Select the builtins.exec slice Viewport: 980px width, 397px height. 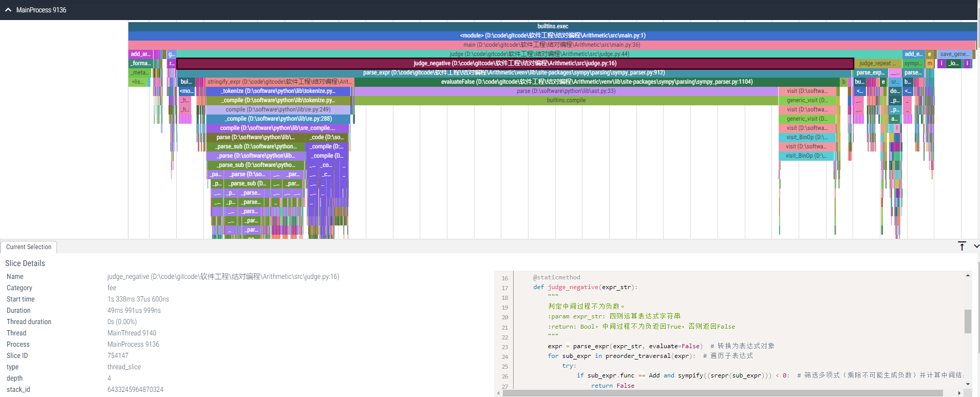pyautogui.click(x=553, y=26)
